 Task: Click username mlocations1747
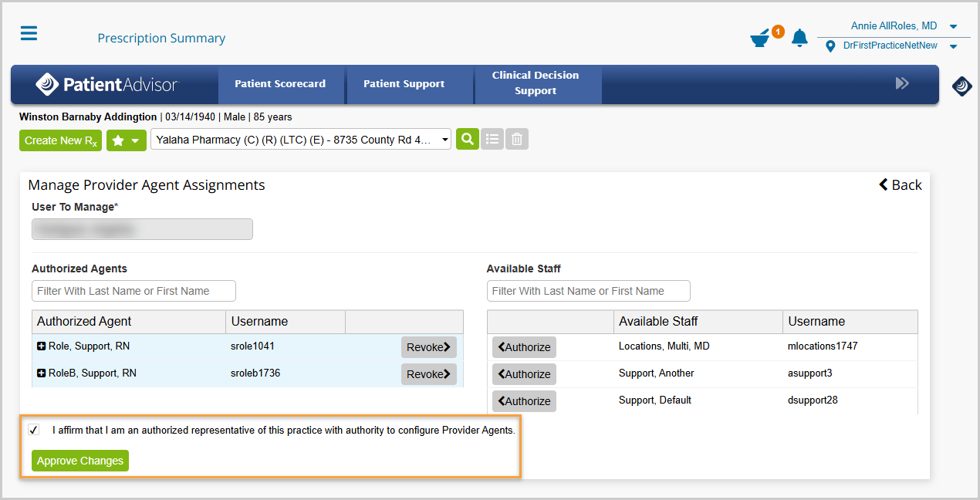coord(823,346)
